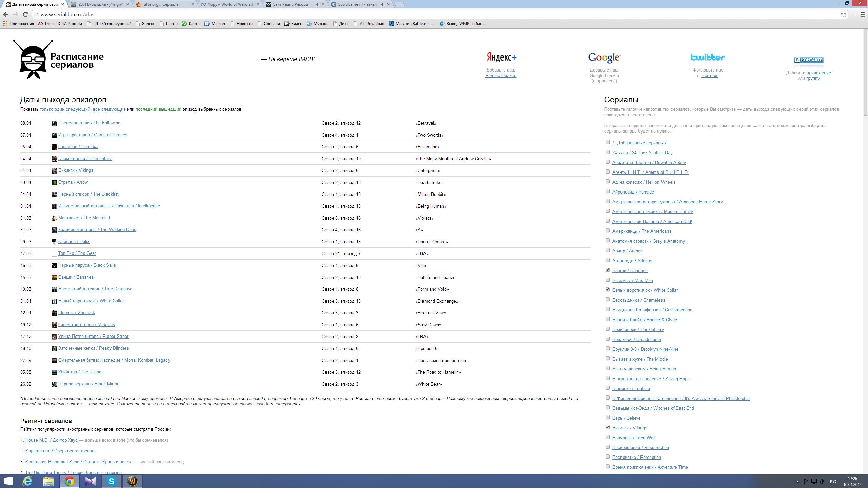868x488 pixels.
Task: Uncheck the Банши / Banshee checkbox
Action: [x=608, y=270]
